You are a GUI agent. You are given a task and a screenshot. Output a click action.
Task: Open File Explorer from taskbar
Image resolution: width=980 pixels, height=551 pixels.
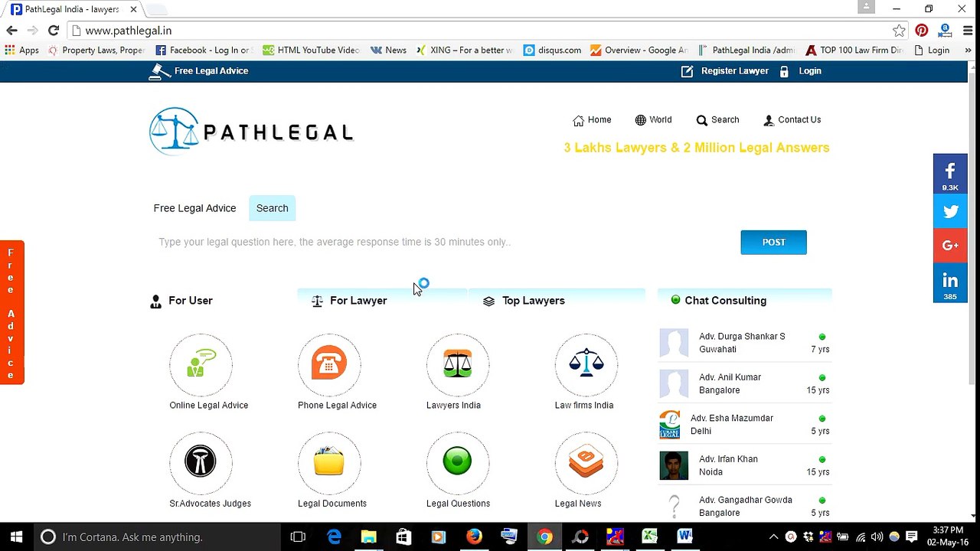tap(369, 537)
